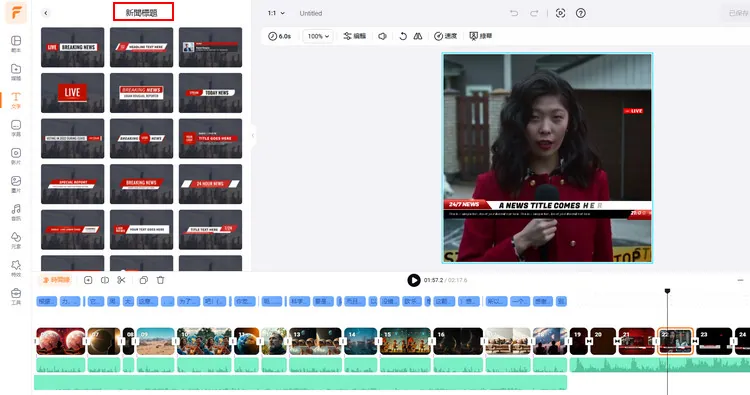Rotate the clip with rotate icon
Image resolution: width=750 pixels, height=395 pixels.
403,36
